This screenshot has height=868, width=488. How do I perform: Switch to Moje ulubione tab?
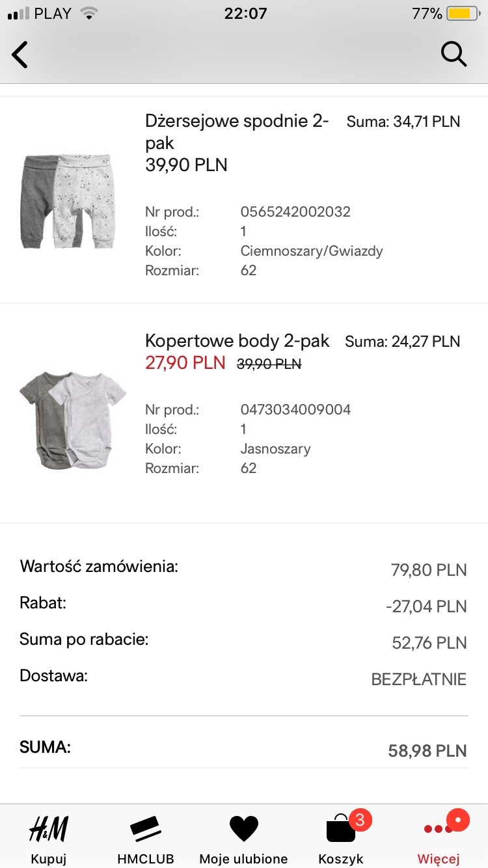(244, 858)
